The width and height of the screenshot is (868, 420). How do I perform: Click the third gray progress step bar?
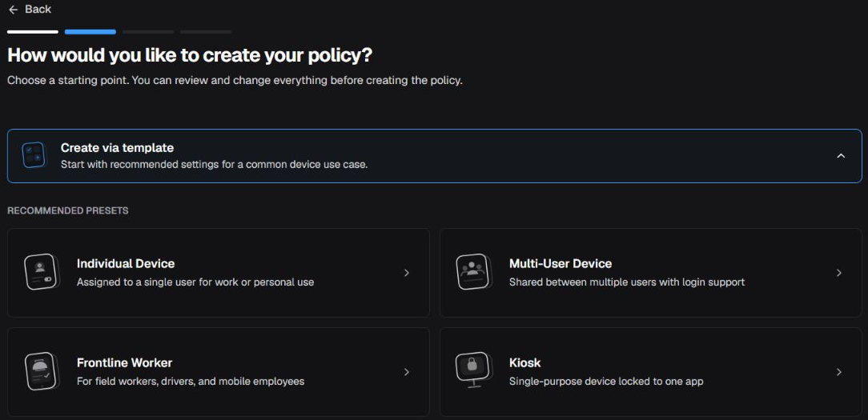[x=148, y=32]
